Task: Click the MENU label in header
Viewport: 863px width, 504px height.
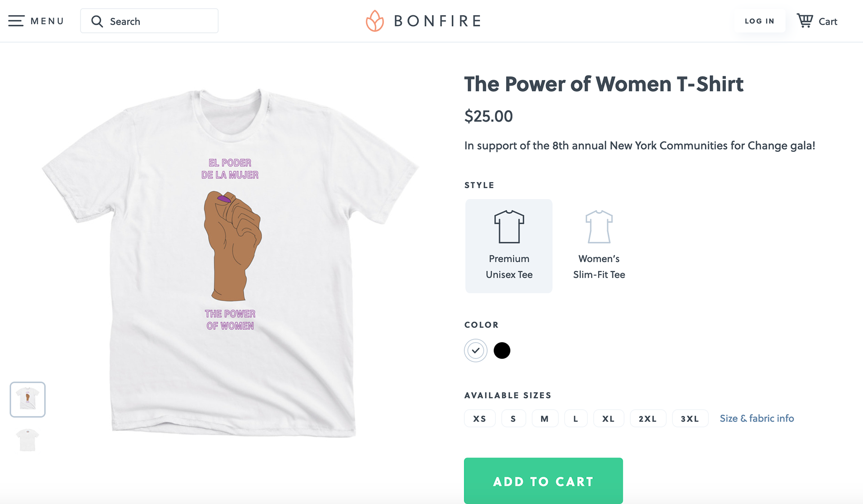Action: [x=47, y=21]
